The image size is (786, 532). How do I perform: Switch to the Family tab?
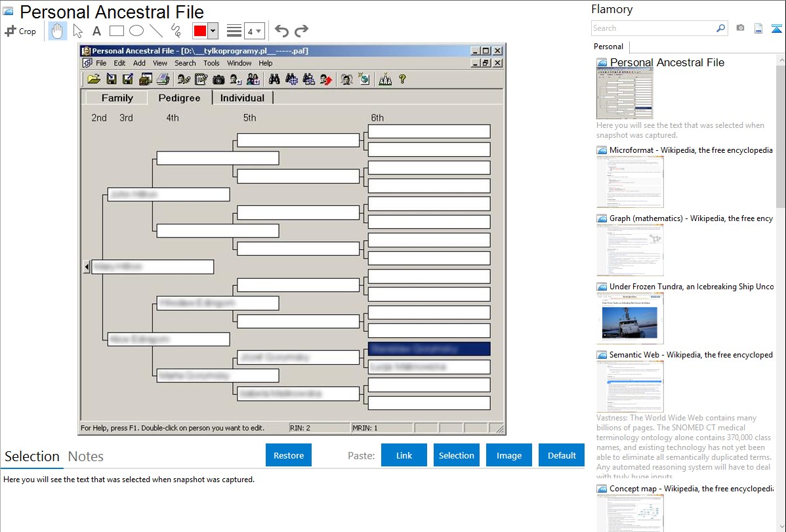pos(117,98)
